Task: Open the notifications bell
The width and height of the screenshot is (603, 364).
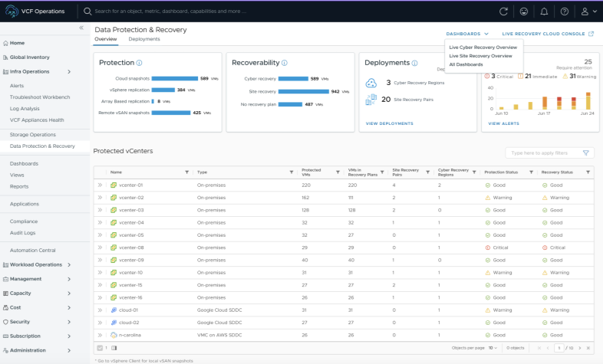Action: click(544, 11)
